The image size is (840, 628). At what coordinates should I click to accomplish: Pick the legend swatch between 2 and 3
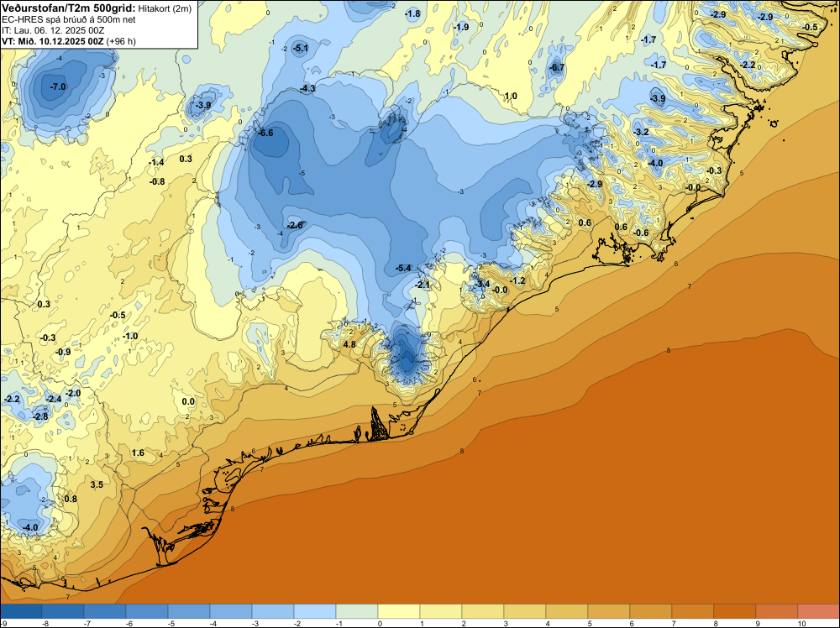(483, 611)
